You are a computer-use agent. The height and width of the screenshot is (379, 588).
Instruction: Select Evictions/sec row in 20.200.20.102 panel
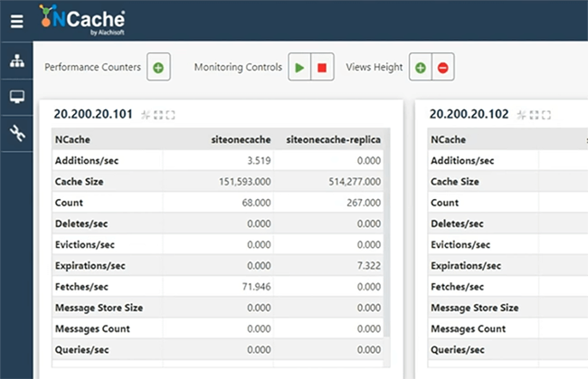[x=507, y=244]
